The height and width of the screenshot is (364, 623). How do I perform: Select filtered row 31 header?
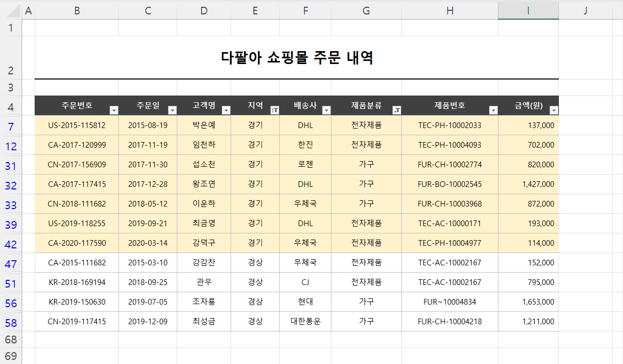pyautogui.click(x=11, y=166)
